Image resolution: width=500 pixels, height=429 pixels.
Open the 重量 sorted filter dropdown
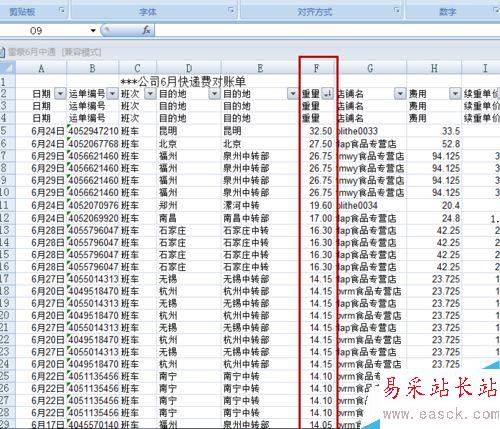point(328,94)
